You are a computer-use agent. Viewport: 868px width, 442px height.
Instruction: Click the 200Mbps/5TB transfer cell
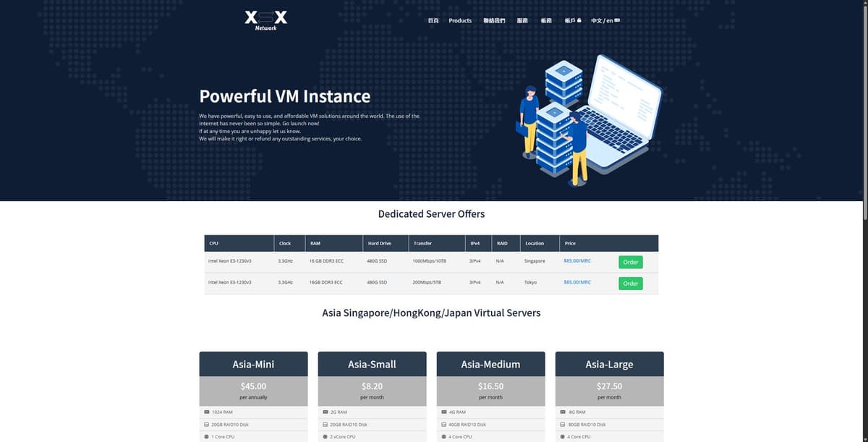[x=427, y=282]
